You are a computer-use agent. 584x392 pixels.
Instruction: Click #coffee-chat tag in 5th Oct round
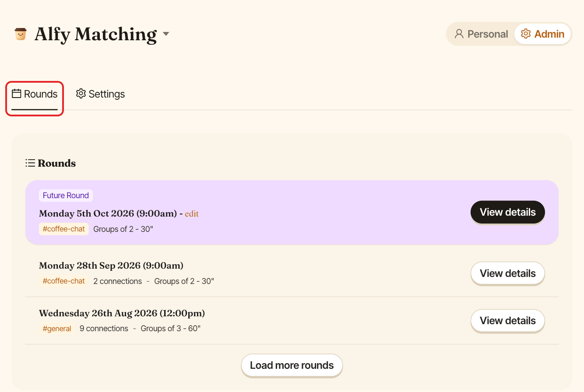coord(64,229)
